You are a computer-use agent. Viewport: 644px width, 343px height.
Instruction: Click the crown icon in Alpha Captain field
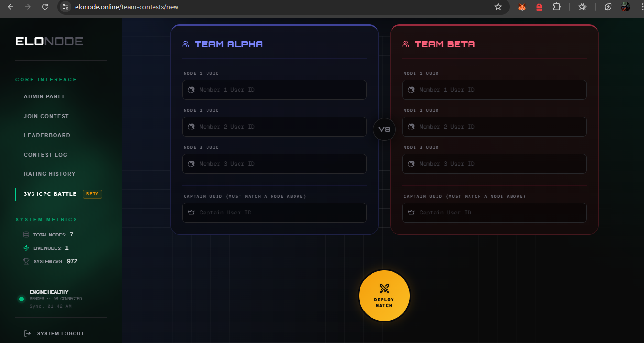191,213
